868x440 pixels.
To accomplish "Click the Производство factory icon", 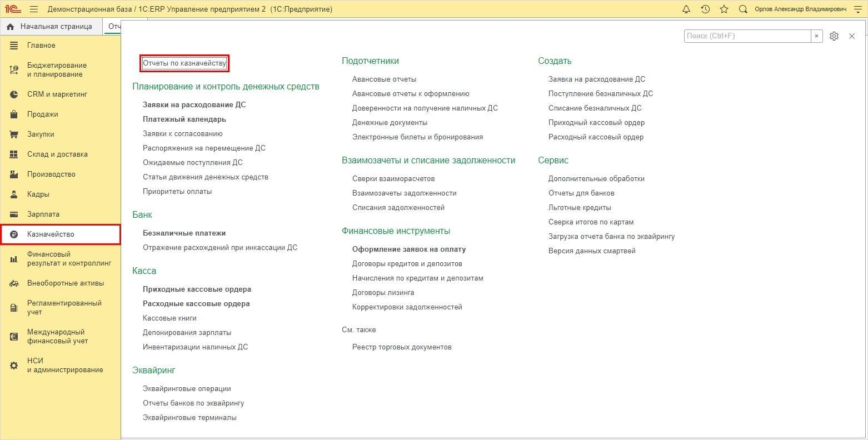I will [x=14, y=174].
